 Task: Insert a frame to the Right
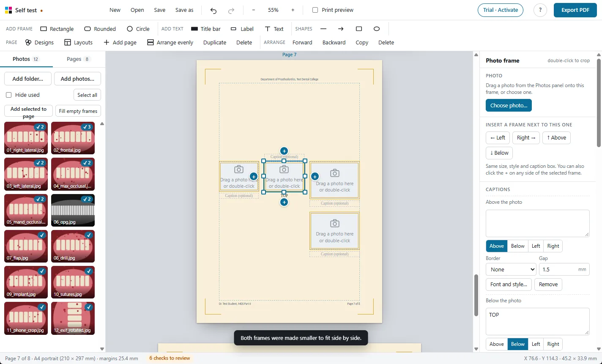click(x=526, y=137)
